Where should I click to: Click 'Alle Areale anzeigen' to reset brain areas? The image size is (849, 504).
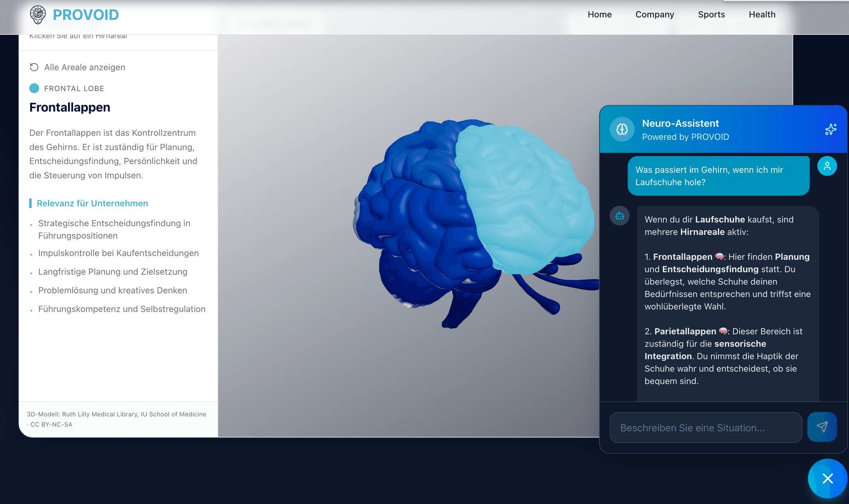click(x=85, y=67)
